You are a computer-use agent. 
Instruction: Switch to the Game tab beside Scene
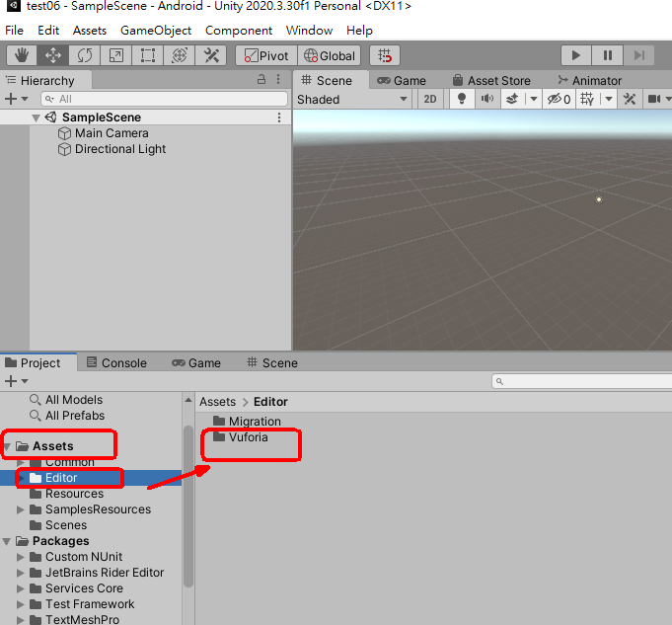pos(402,80)
